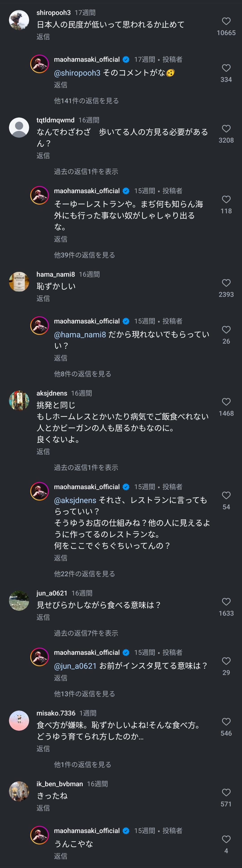This screenshot has width=242, height=868.
Task: Open aksjdnens username profile
Action: (x=52, y=393)
